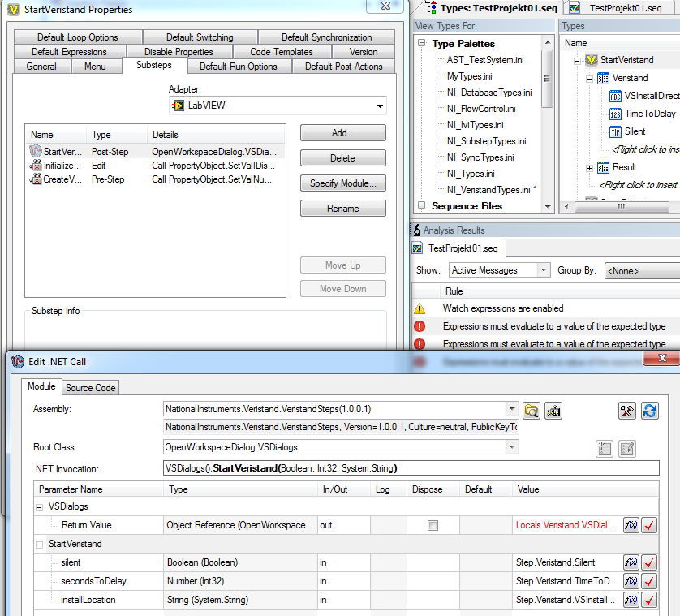Open the Adapter LabVIEW dropdown

(x=380, y=106)
